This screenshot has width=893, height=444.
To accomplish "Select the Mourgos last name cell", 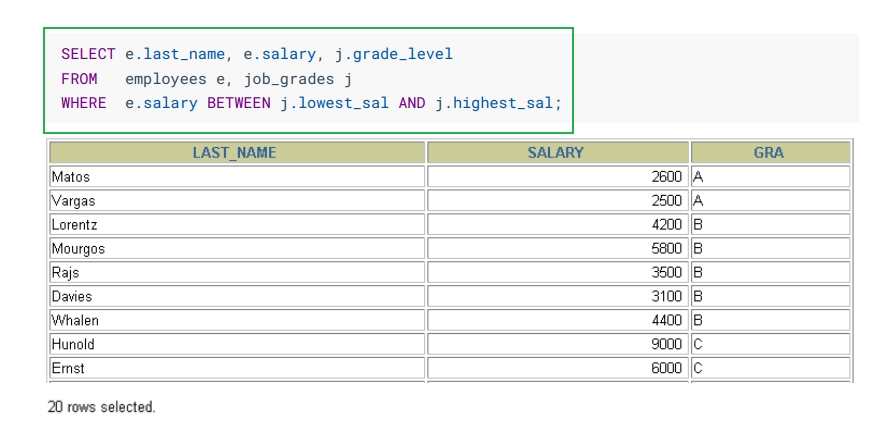I will pyautogui.click(x=237, y=248).
